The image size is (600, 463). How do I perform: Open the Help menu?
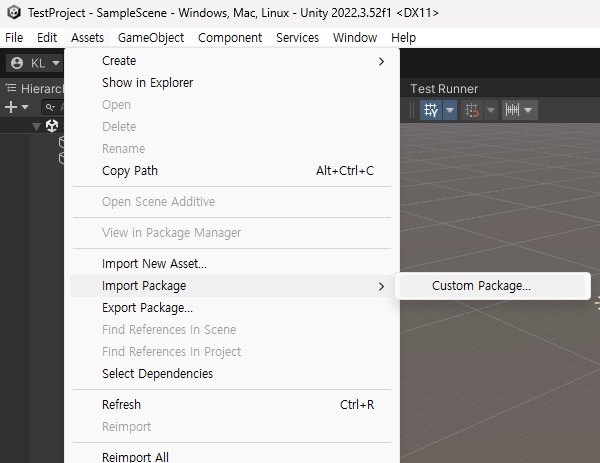[x=403, y=37]
